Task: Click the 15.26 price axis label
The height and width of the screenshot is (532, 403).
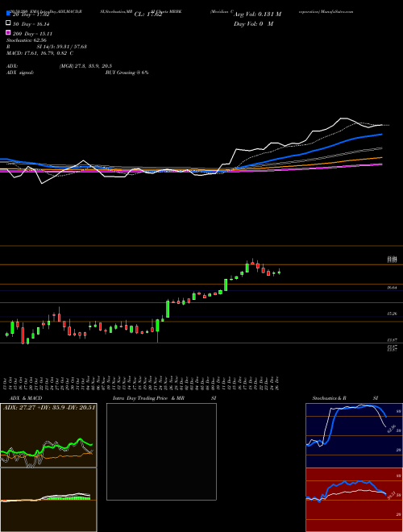Action: 393,314
